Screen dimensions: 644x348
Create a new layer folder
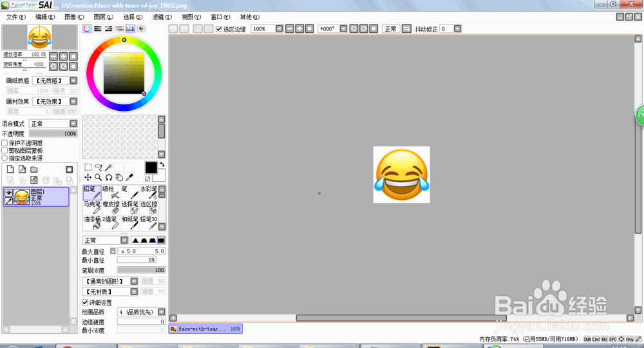tap(34, 169)
